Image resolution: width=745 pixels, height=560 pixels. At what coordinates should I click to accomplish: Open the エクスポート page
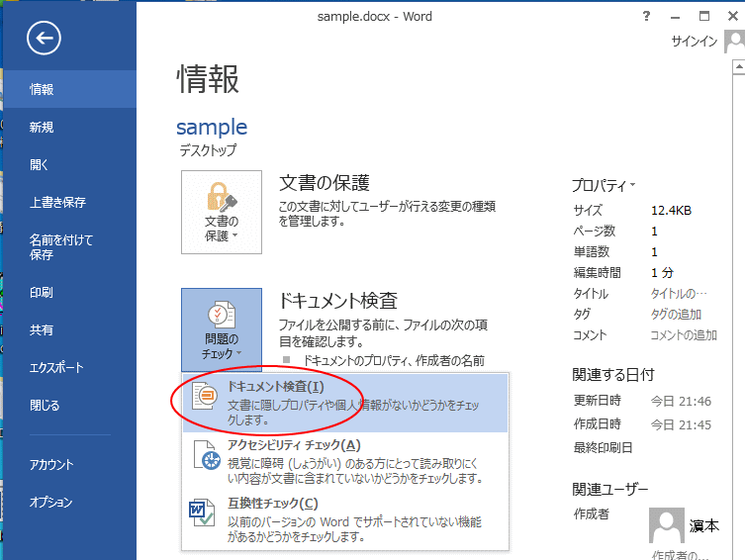click(70, 367)
